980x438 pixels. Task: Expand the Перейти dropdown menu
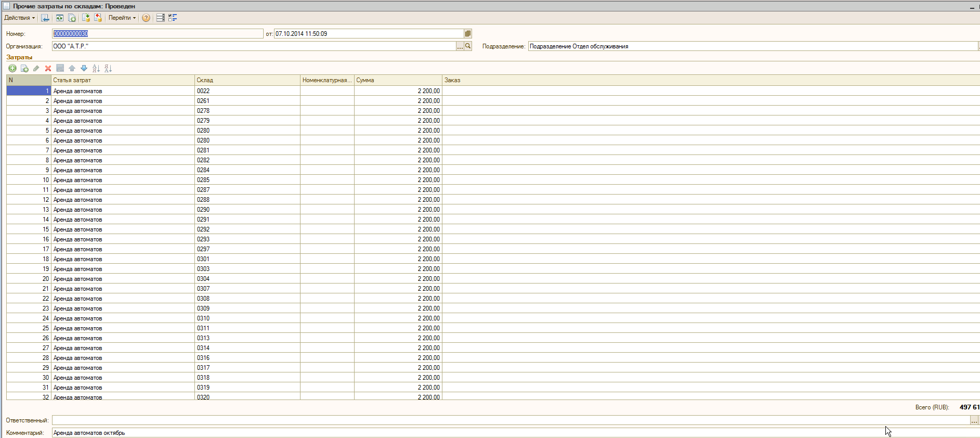tap(122, 18)
